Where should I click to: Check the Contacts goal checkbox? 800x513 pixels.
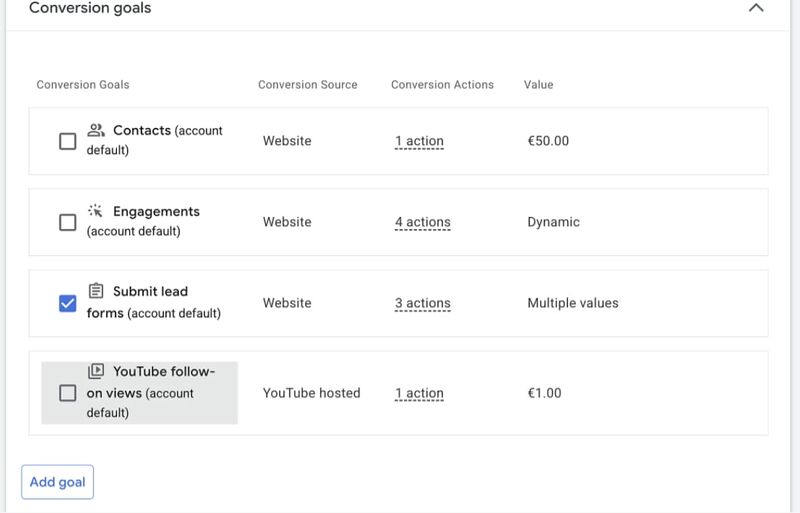coord(68,141)
